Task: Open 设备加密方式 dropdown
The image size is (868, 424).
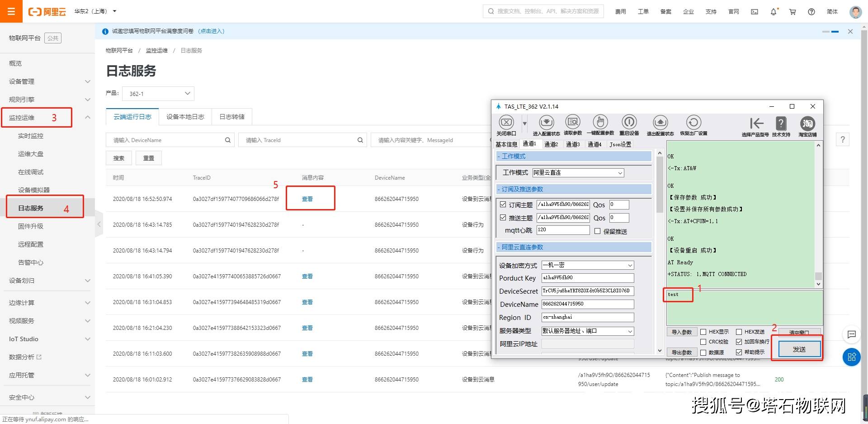Action: point(588,265)
